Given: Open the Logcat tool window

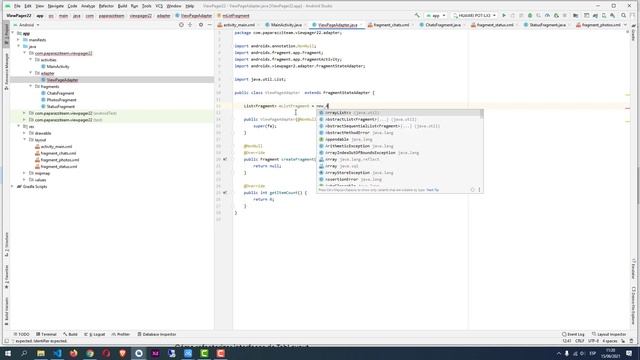Looking at the screenshot, I should [x=95, y=334].
